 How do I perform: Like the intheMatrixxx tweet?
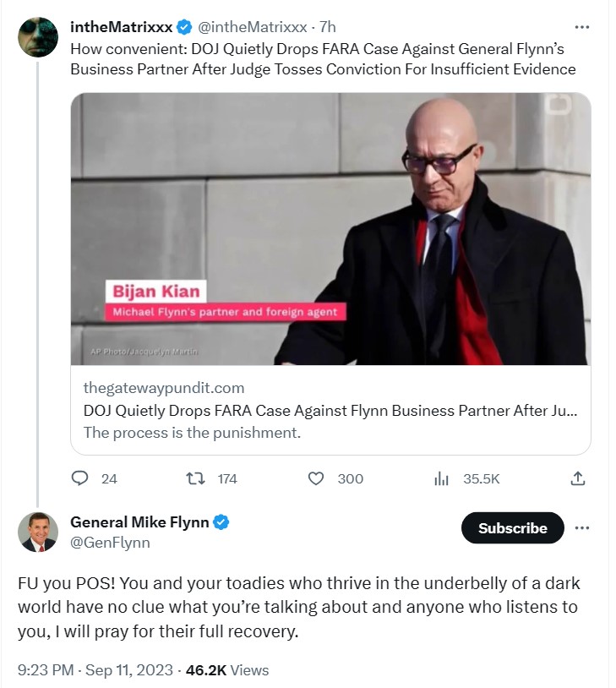(316, 478)
